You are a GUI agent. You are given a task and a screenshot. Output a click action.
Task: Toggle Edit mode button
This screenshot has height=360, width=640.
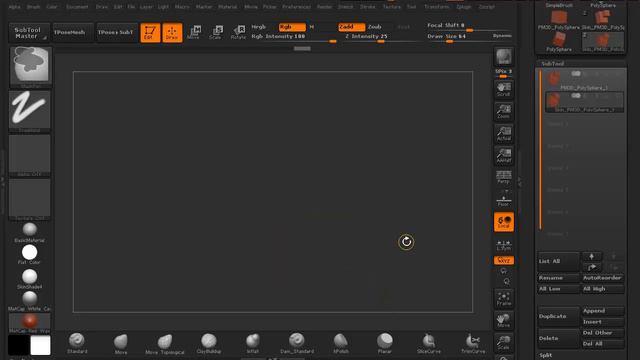click(x=150, y=32)
